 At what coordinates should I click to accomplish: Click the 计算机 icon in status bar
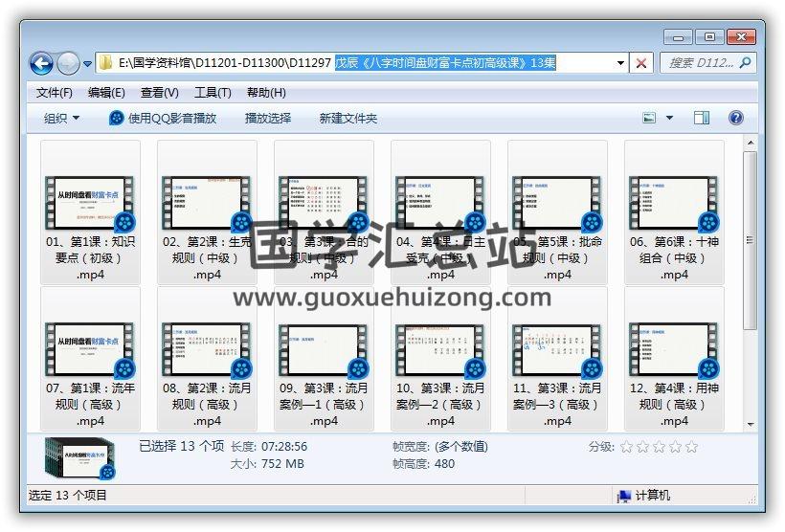click(x=624, y=496)
